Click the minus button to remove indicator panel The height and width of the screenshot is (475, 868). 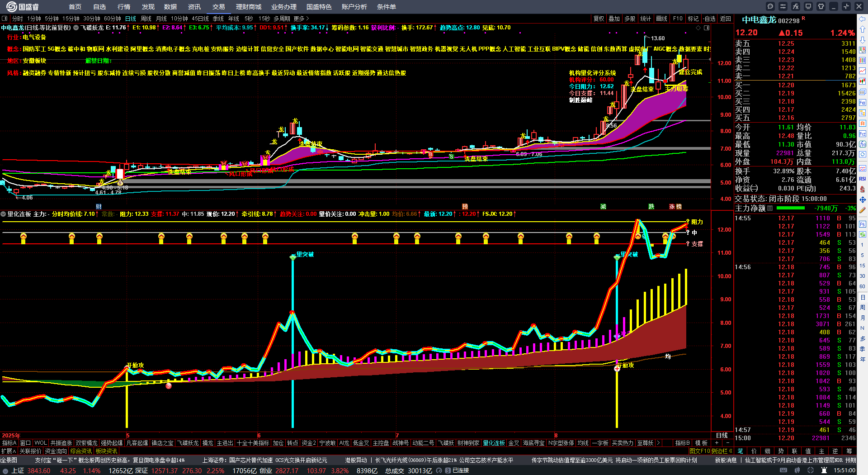click(727, 443)
